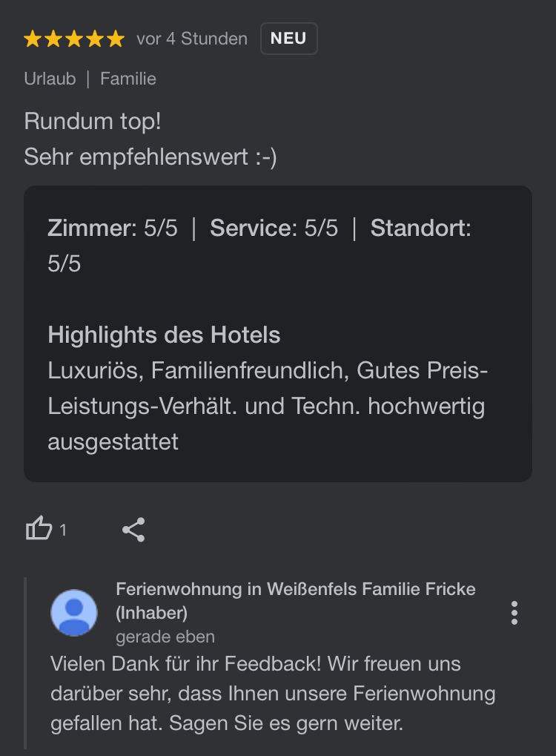556x756 pixels.
Task: Click the "gerade eben" reply timestamp
Action: coord(165,637)
